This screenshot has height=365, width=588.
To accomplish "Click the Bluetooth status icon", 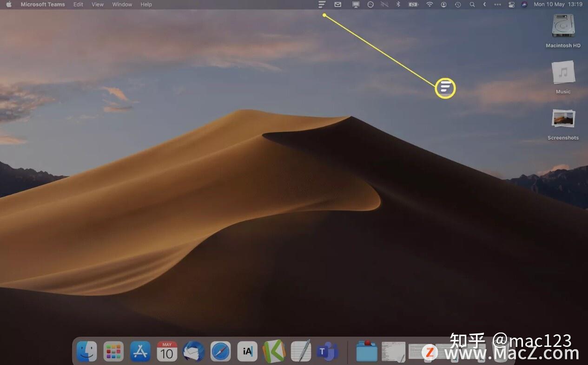I will 398,4.
